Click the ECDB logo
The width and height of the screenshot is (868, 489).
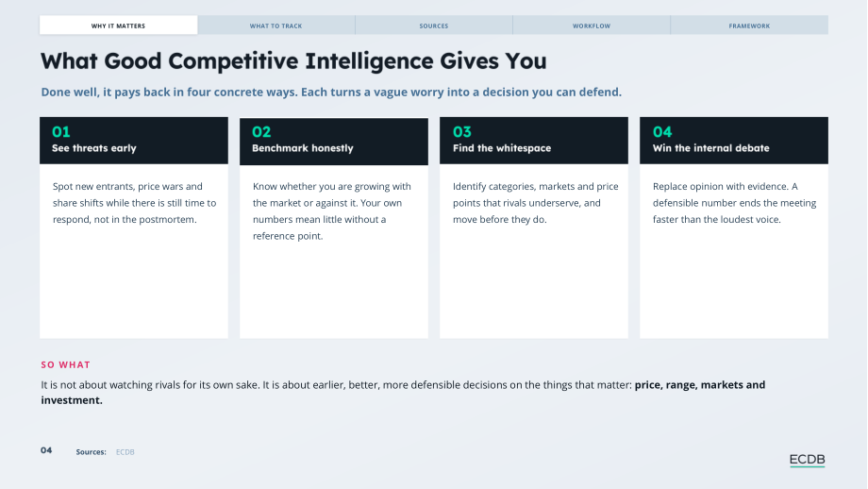click(x=807, y=460)
